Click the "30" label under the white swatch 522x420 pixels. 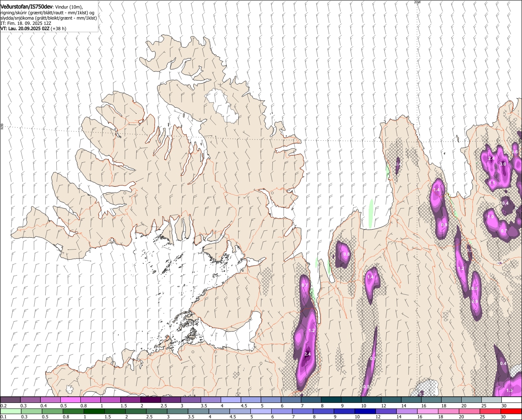[504, 406]
